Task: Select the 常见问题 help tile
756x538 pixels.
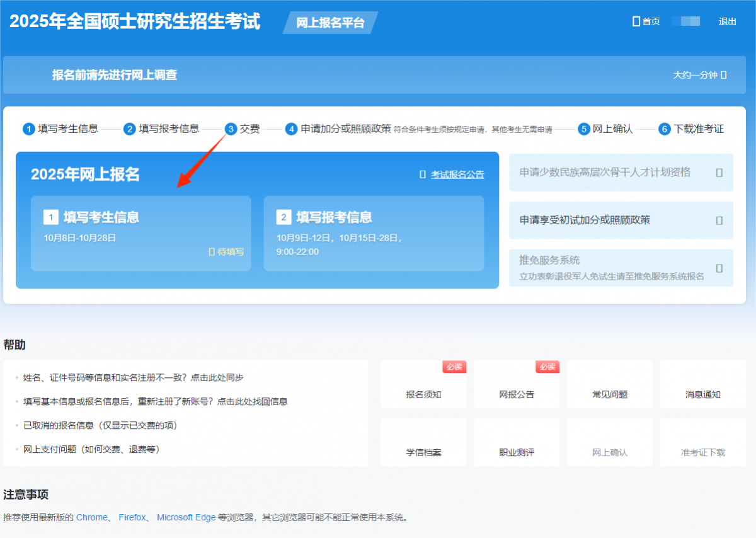Action: click(610, 386)
